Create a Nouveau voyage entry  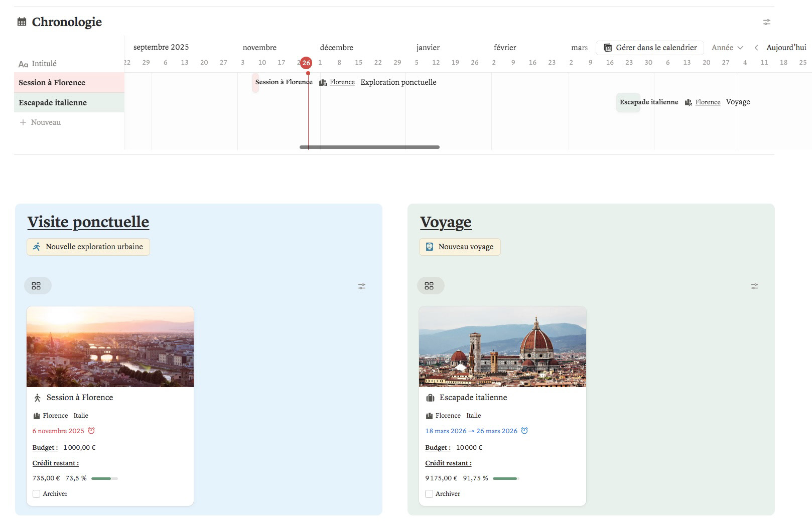click(460, 247)
